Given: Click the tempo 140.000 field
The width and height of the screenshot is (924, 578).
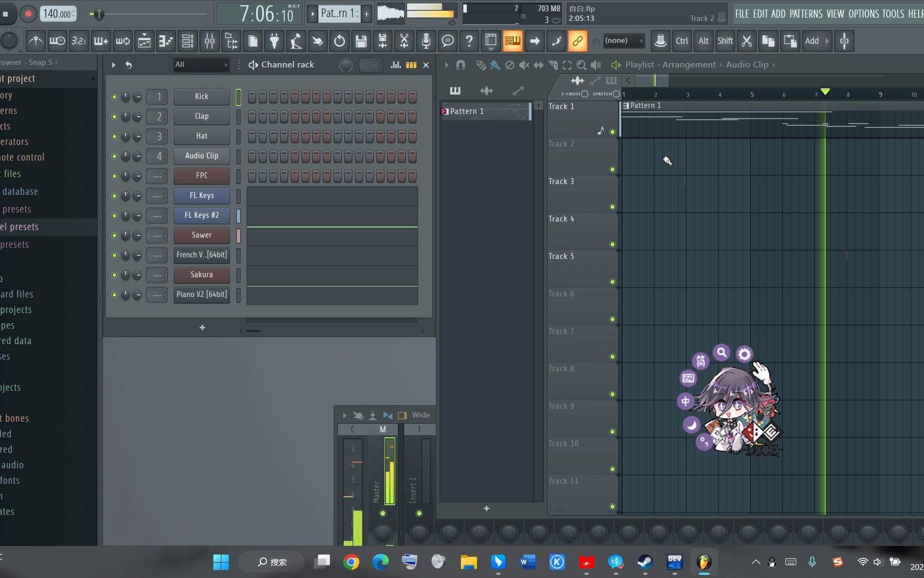Looking at the screenshot, I should (x=58, y=14).
